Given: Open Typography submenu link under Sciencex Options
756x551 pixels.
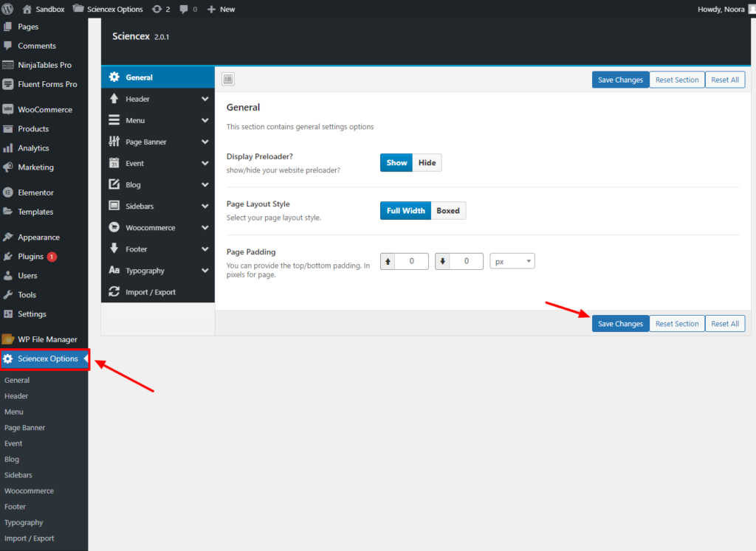Looking at the screenshot, I should pyautogui.click(x=24, y=522).
